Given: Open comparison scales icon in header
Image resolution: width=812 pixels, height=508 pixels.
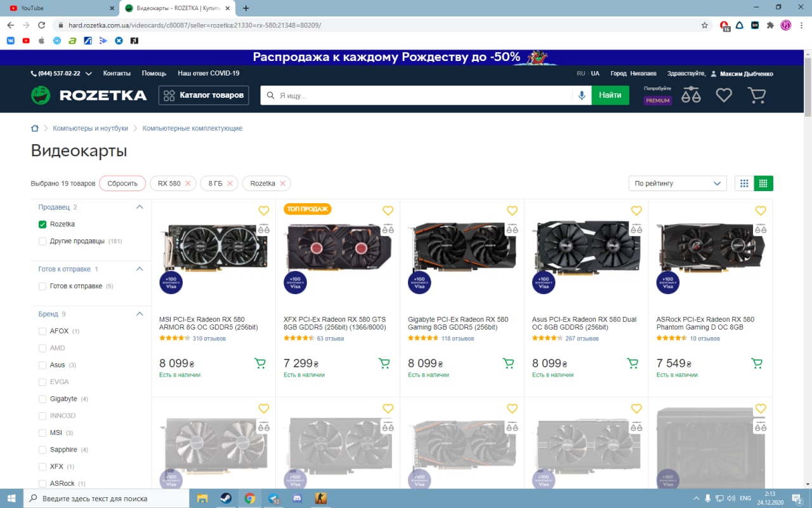Looking at the screenshot, I should point(691,95).
